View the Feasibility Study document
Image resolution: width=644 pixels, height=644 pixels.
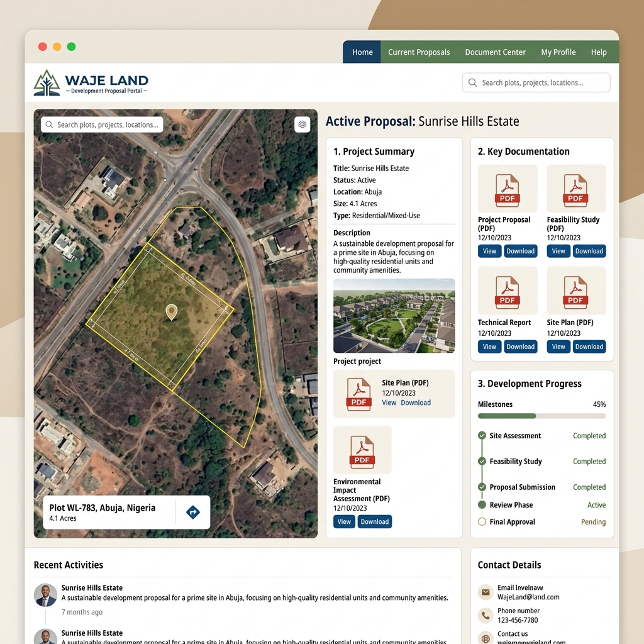[558, 251]
